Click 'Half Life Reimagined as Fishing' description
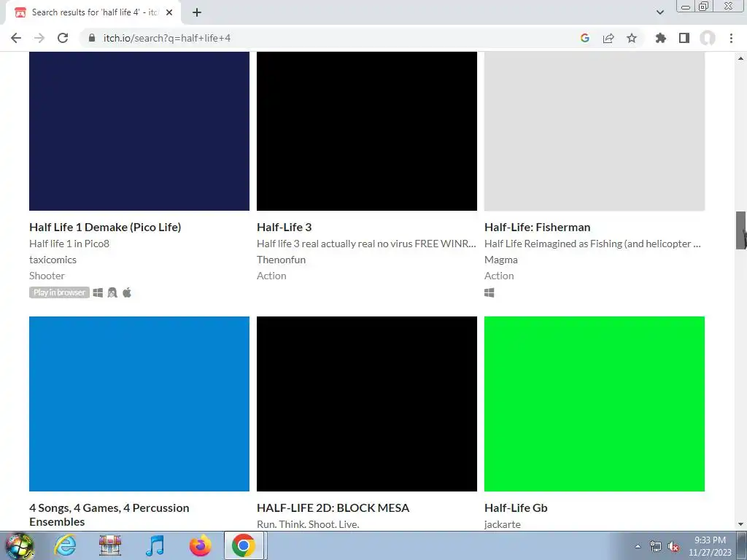This screenshot has width=747, height=560. (x=592, y=244)
